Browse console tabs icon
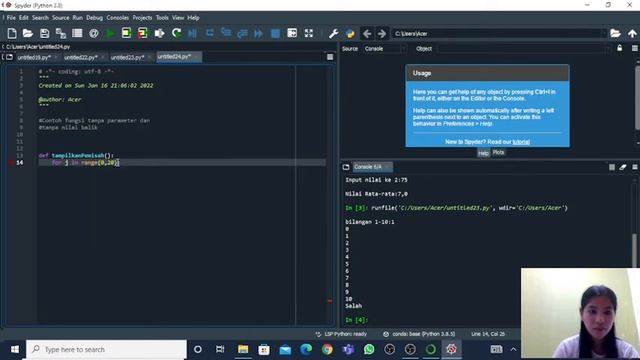 click(346, 167)
